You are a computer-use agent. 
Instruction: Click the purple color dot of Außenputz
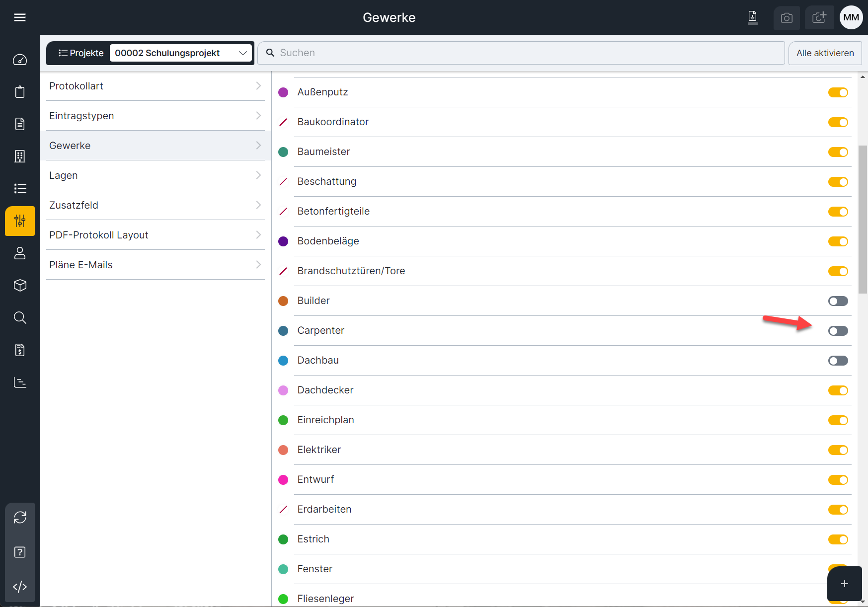[283, 92]
